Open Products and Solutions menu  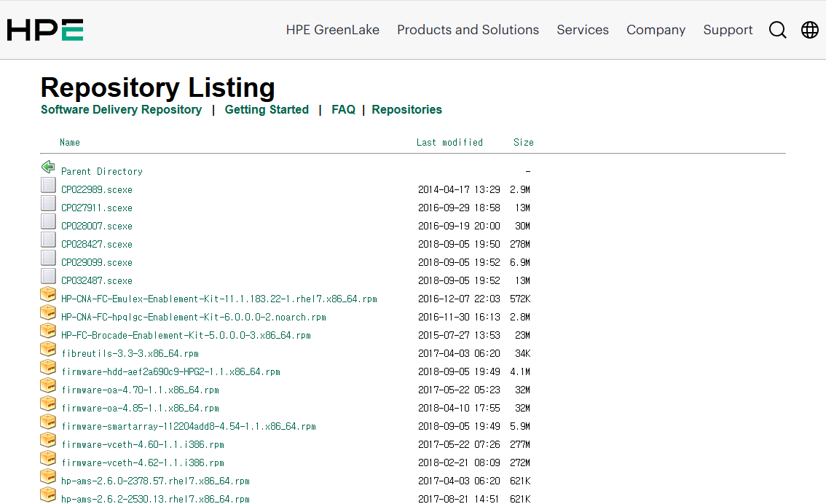point(468,30)
